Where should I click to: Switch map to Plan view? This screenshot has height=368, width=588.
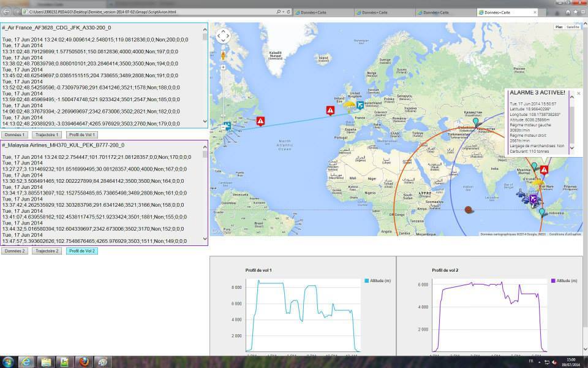[x=559, y=27]
